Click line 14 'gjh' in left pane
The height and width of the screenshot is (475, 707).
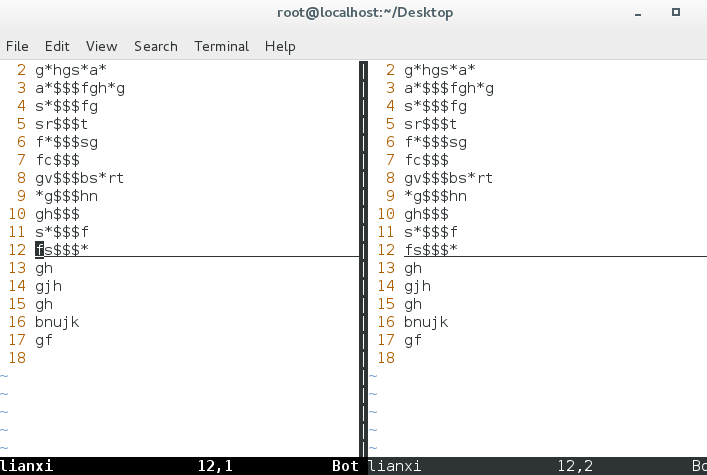tap(48, 286)
